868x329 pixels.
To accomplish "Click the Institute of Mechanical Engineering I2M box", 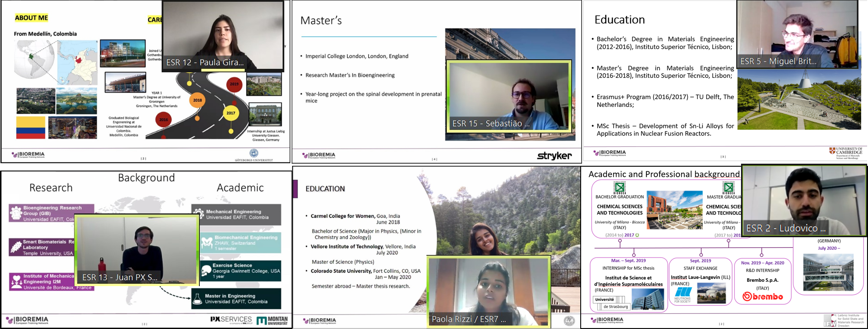I will point(52,281).
